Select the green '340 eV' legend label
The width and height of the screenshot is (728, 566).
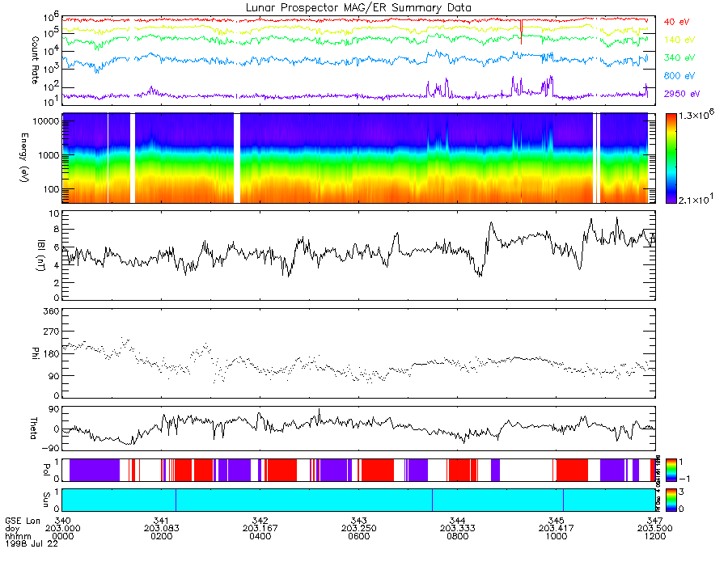[679, 57]
